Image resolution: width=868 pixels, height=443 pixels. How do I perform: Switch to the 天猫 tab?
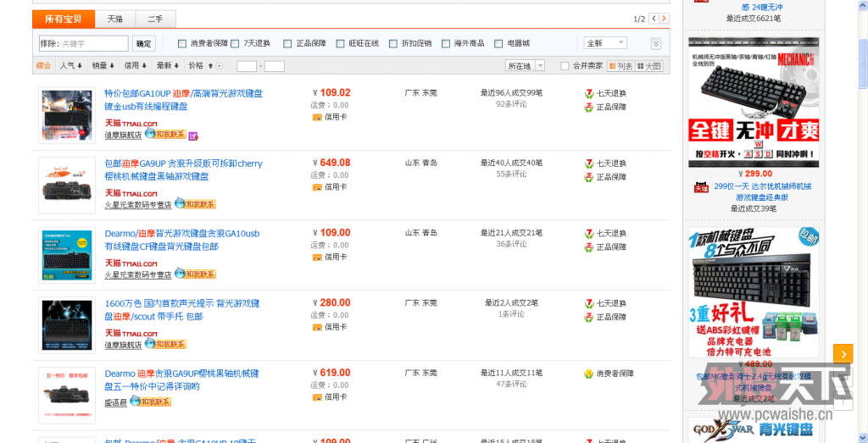(x=115, y=19)
